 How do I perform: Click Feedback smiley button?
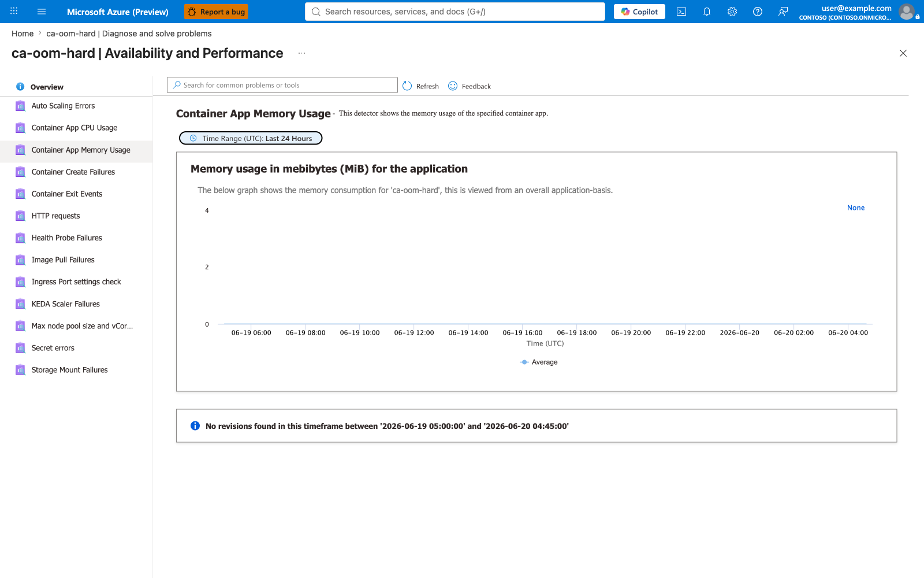pos(469,86)
